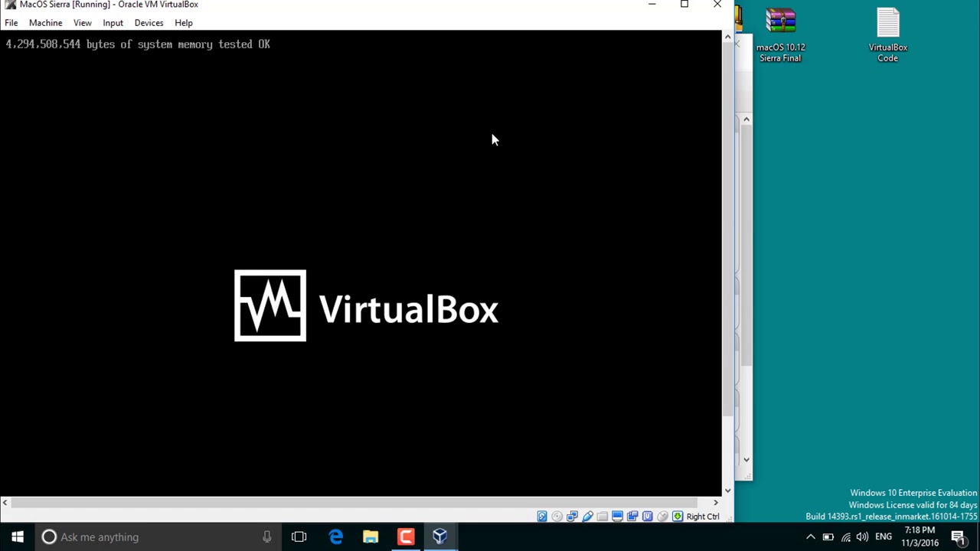980x551 pixels.
Task: Open the macOS 10.12 Sierra Final archive
Action: (x=780, y=34)
